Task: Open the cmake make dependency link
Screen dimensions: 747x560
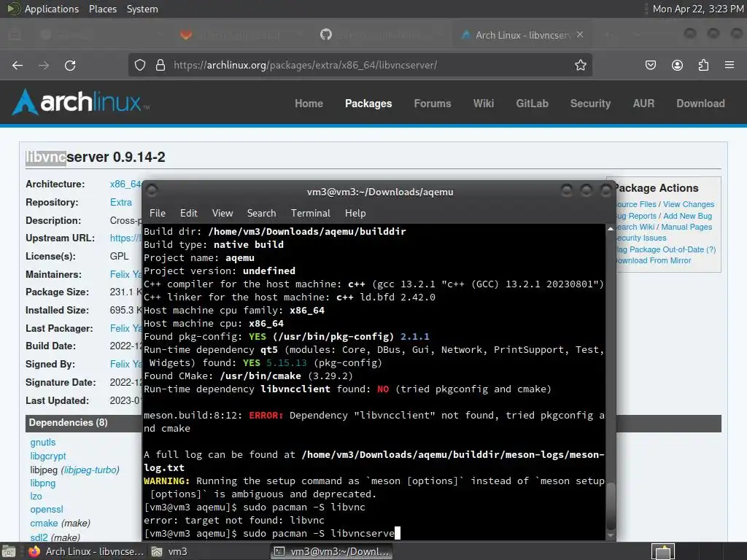Action: [x=44, y=523]
